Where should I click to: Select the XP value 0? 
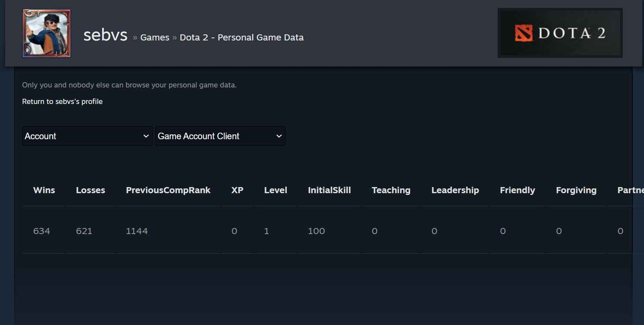point(235,231)
